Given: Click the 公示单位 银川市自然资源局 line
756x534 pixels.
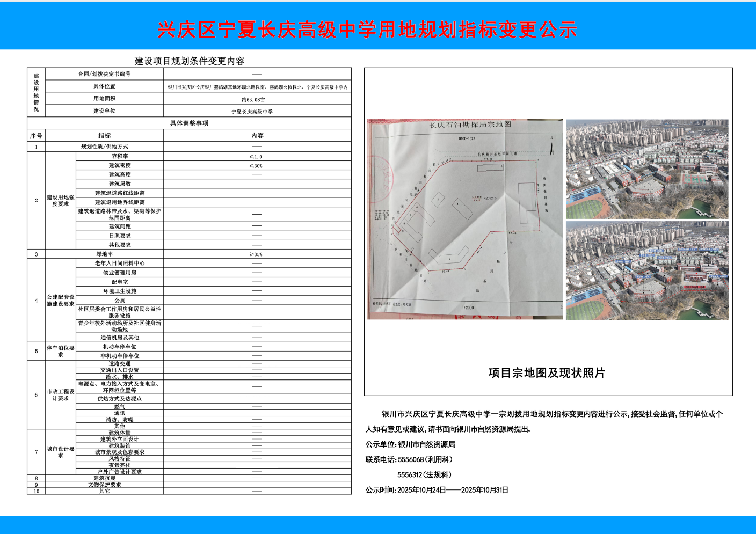Looking at the screenshot, I should (x=411, y=444).
